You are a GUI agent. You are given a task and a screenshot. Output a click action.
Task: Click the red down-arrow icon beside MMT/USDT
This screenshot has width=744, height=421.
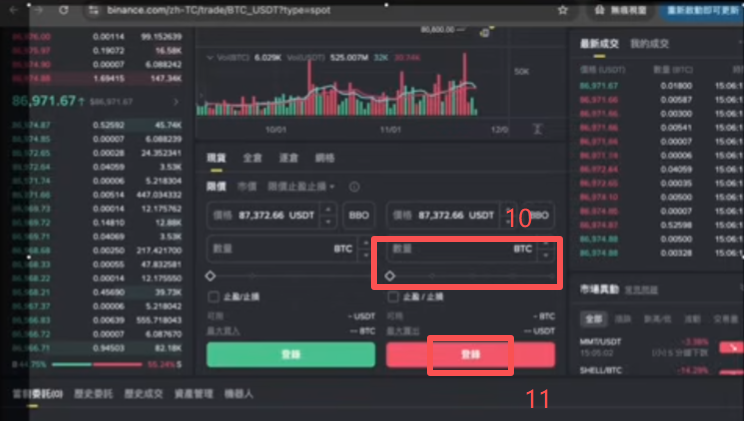point(732,347)
